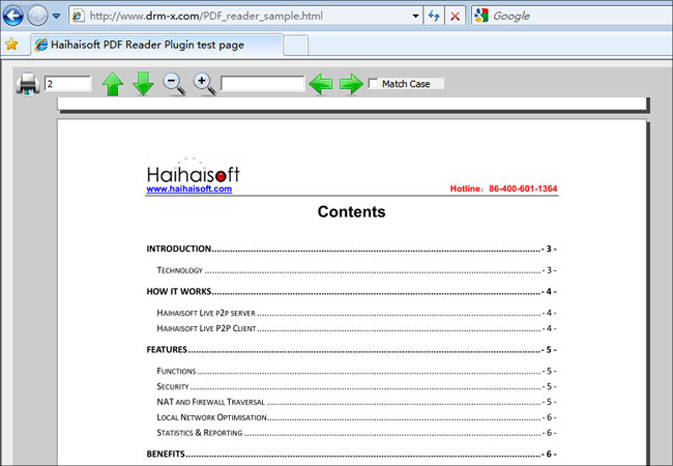Open the HOW IT WORKS contents entry
673x466 pixels.
click(x=352, y=291)
